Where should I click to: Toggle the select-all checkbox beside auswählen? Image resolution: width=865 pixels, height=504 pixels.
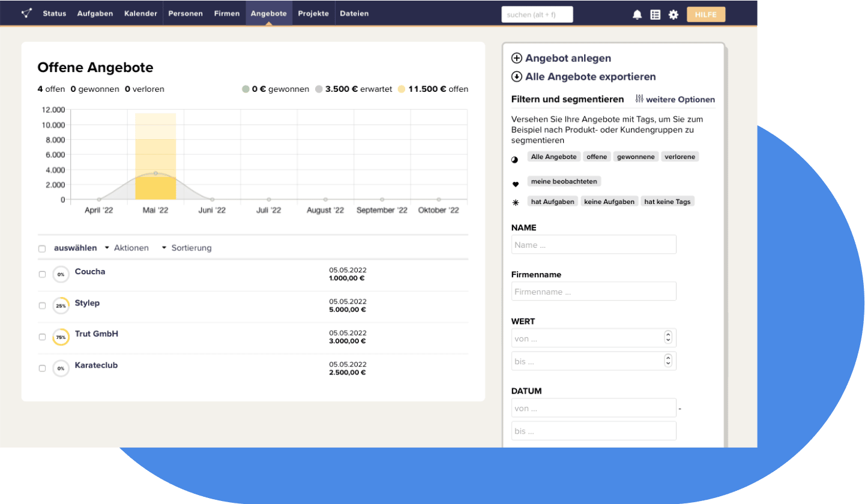tap(42, 248)
